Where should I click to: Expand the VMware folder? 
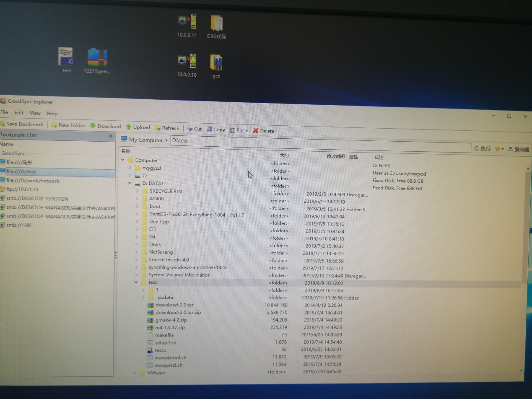click(x=134, y=373)
